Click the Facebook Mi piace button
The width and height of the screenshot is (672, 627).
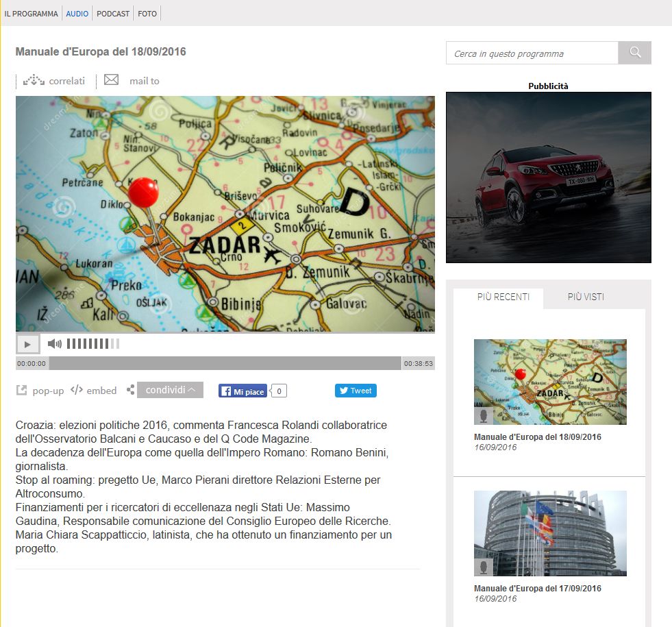point(242,391)
